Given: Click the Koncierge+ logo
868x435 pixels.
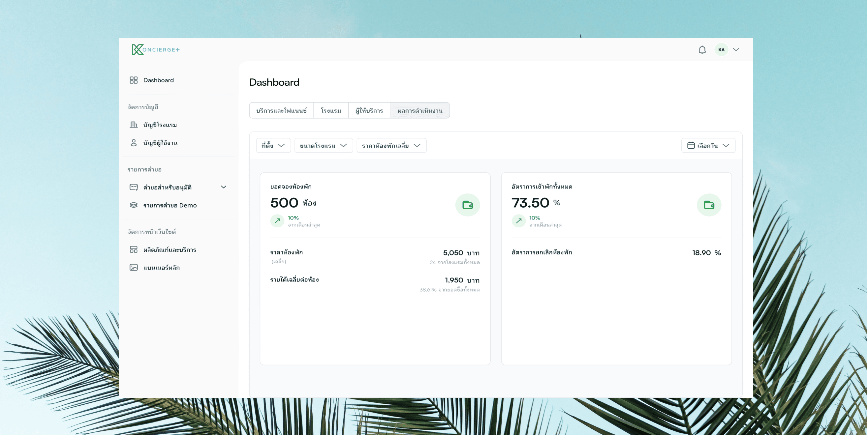Looking at the screenshot, I should pos(155,49).
